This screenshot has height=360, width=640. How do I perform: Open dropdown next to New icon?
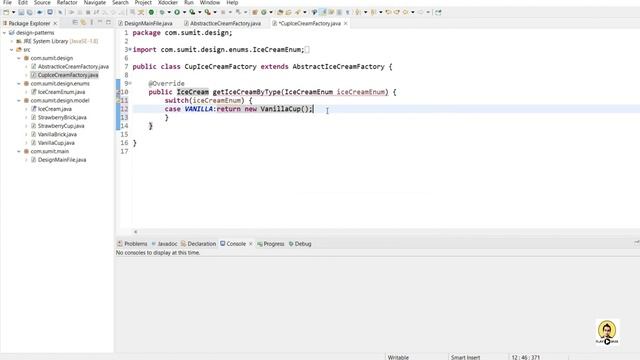point(13,12)
